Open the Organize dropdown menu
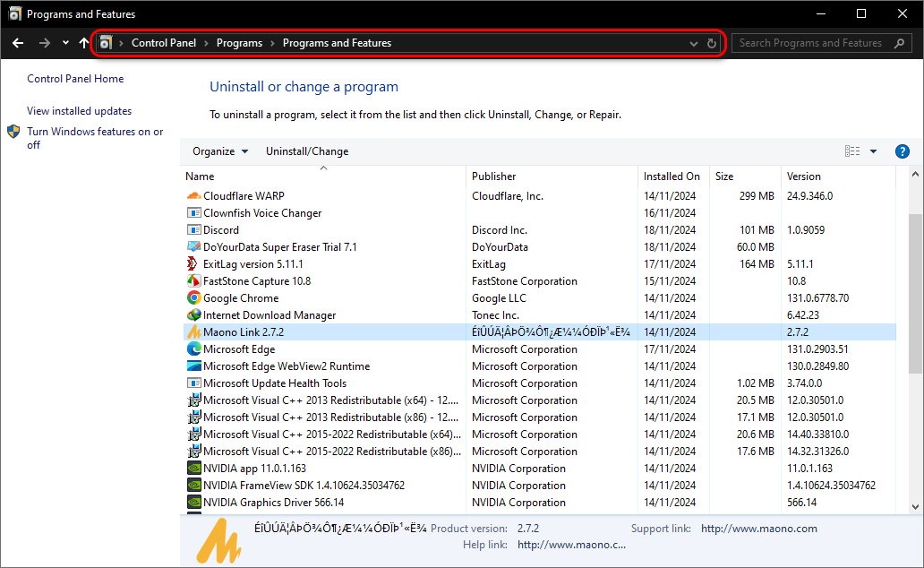Image resolution: width=924 pixels, height=568 pixels. [219, 151]
